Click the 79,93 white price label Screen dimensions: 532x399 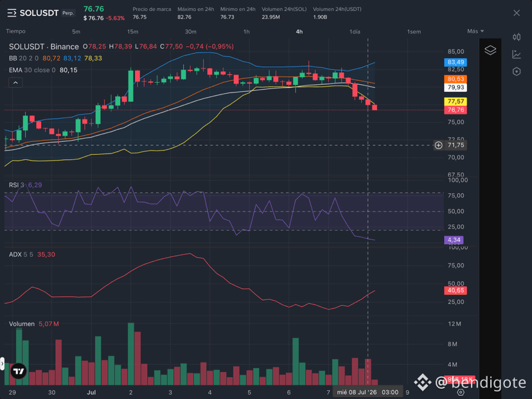(x=456, y=87)
